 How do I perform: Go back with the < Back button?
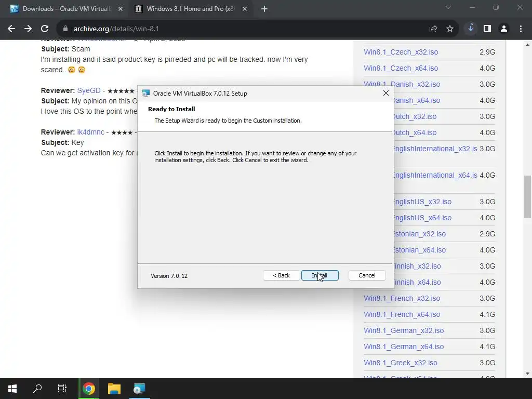(x=281, y=275)
